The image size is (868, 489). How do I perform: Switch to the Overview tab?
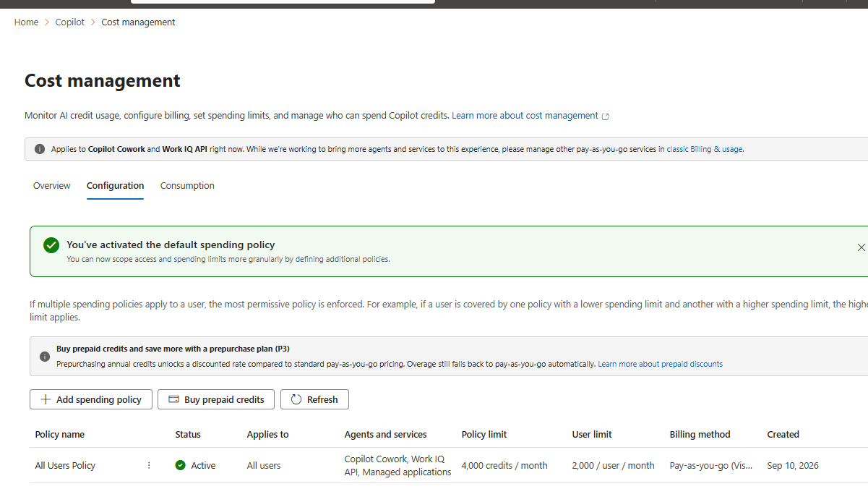point(52,186)
